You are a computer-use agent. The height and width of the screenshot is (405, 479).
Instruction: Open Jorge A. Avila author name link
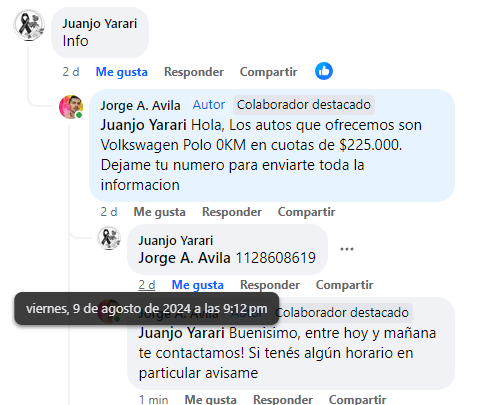[140, 105]
